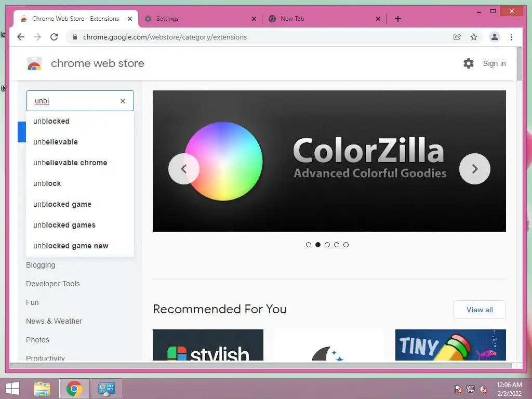Screen dimensions: 532x399
Task: Choose the 'unbelievable' suggestion
Action: pos(80,142)
